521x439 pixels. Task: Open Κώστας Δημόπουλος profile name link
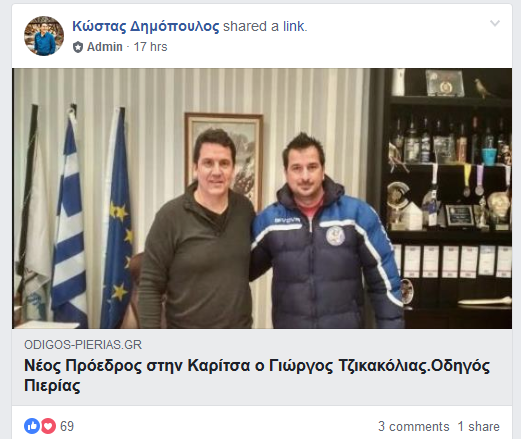pyautogui.click(x=146, y=26)
